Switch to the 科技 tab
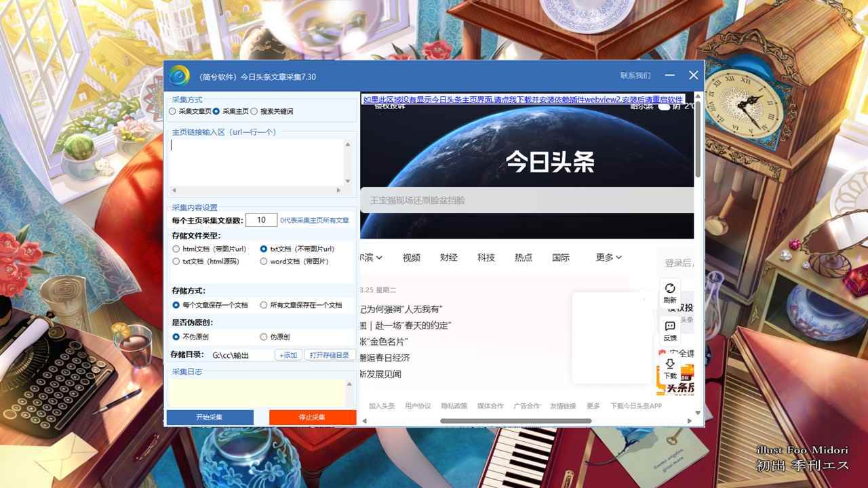 [x=486, y=258]
